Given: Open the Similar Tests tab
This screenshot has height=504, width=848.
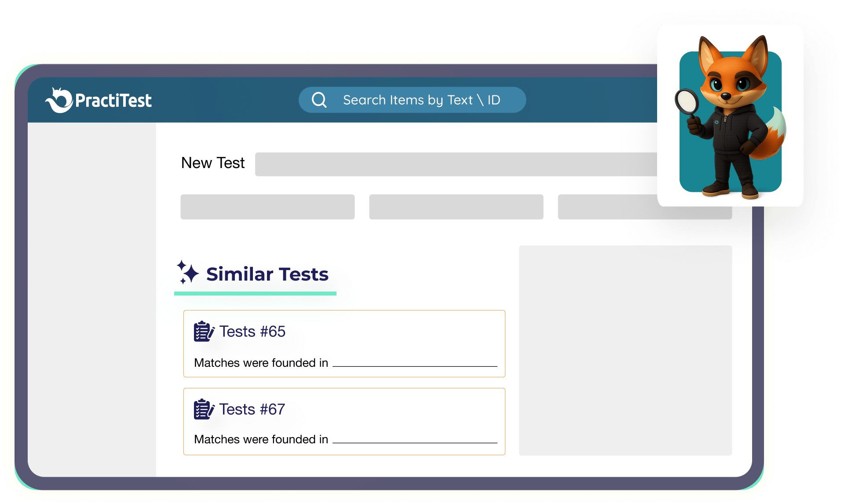Looking at the screenshot, I should [x=267, y=274].
